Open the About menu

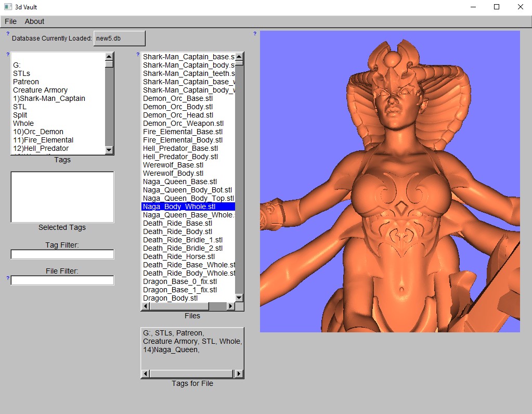point(34,21)
